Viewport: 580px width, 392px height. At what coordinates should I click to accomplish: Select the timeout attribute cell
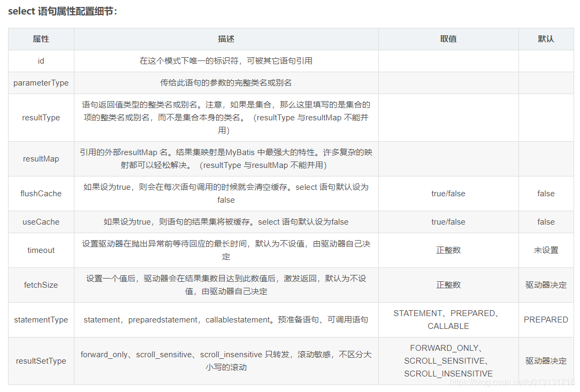41,250
